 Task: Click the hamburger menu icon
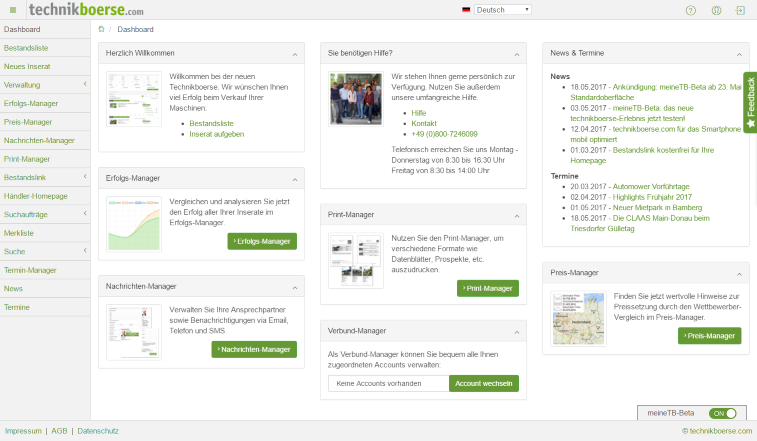point(12,10)
